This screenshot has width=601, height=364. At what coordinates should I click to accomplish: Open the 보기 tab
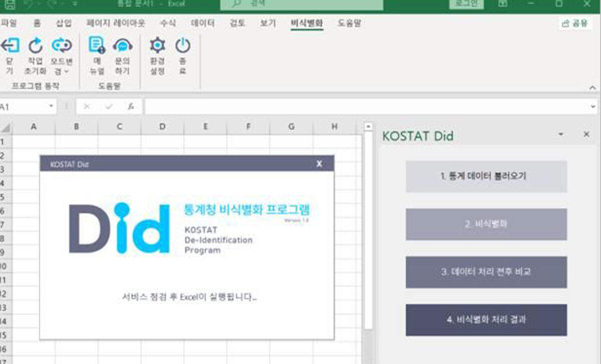pyautogui.click(x=268, y=23)
